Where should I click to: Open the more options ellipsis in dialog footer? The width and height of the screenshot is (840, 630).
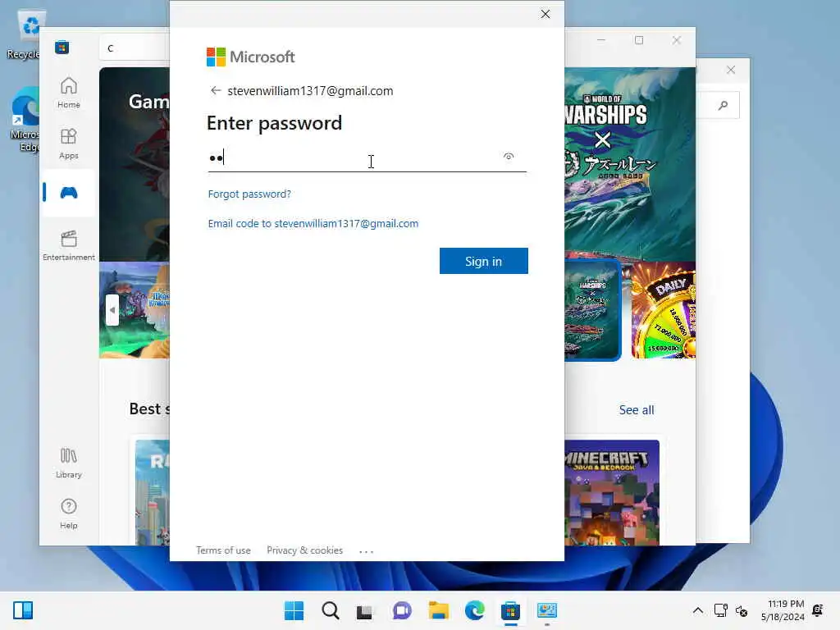tap(366, 551)
